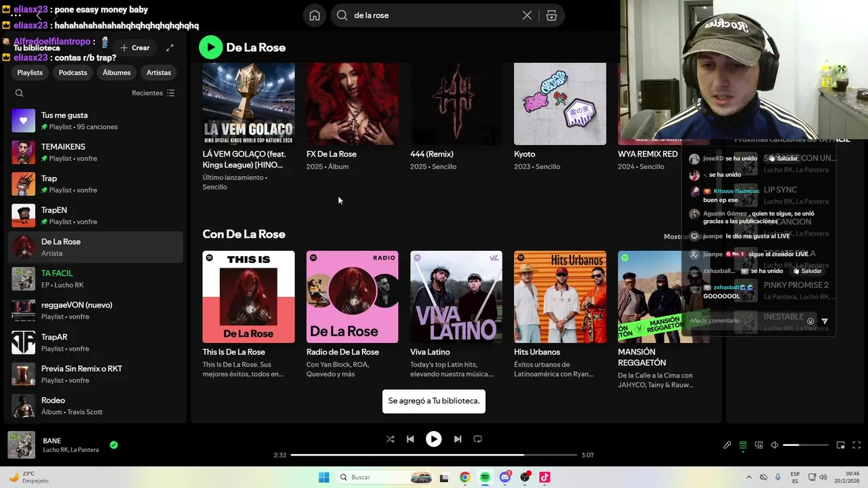
Task: Open the TrapAR playlist
Action: click(95, 342)
